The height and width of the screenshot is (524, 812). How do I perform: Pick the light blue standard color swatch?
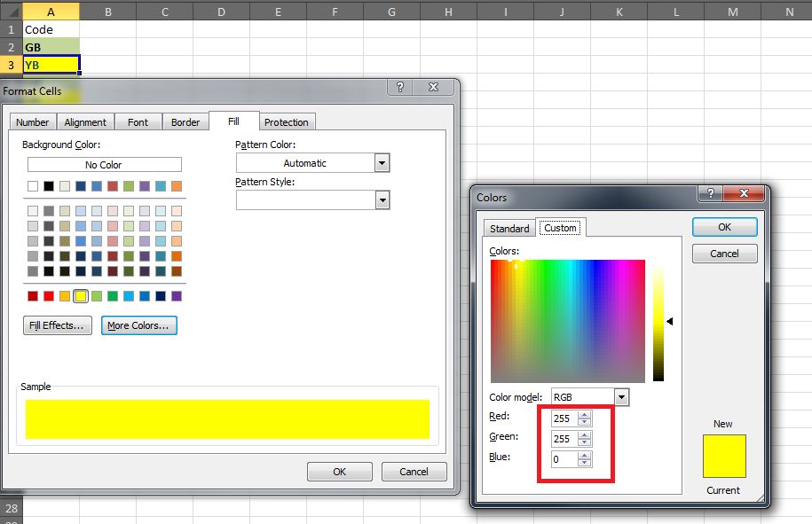coord(129,296)
